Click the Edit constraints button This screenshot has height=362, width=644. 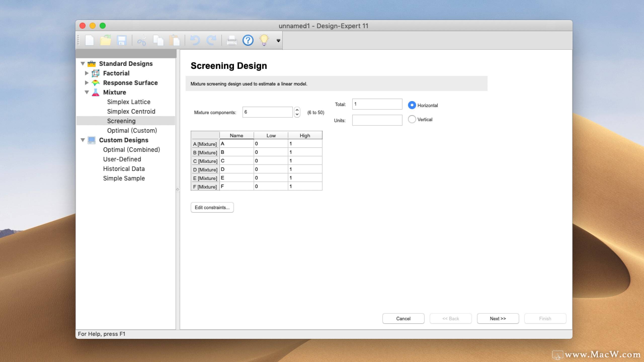212,207
